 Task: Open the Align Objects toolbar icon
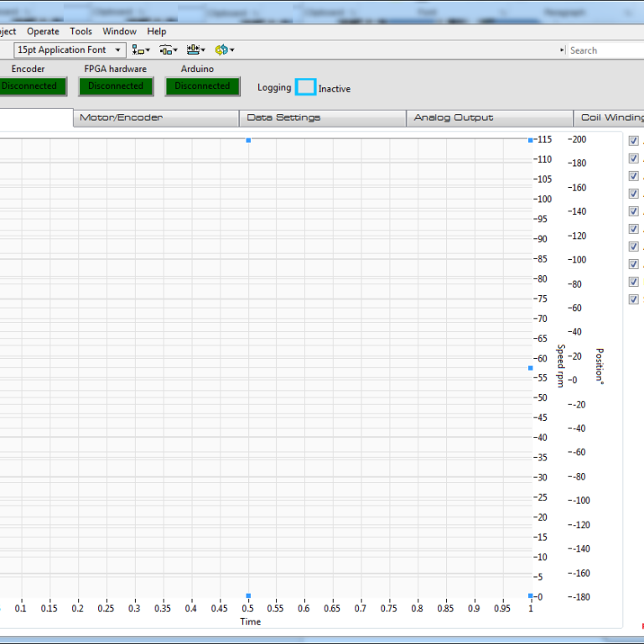[140, 50]
